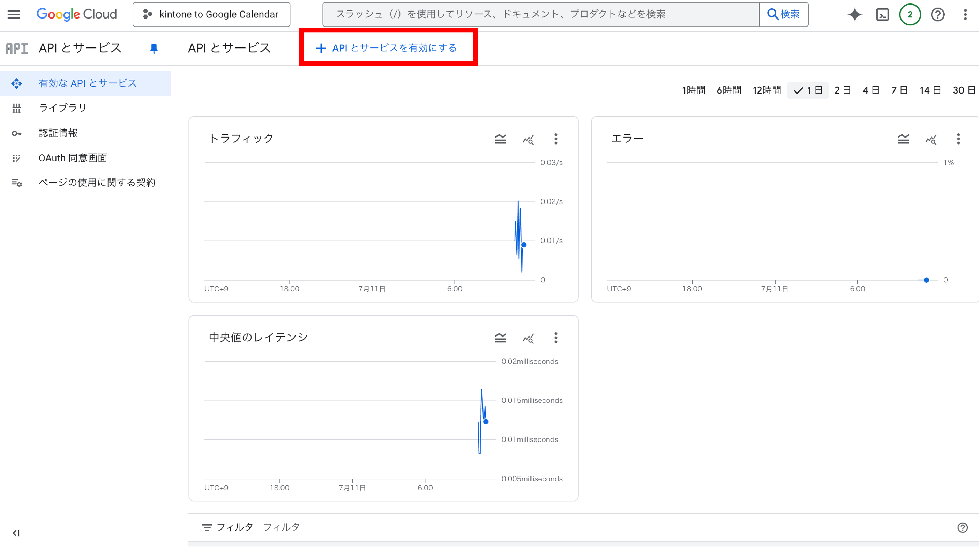This screenshot has height=547, width=980.
Task: Click the API product icon in sidebar header
Action: (17, 48)
